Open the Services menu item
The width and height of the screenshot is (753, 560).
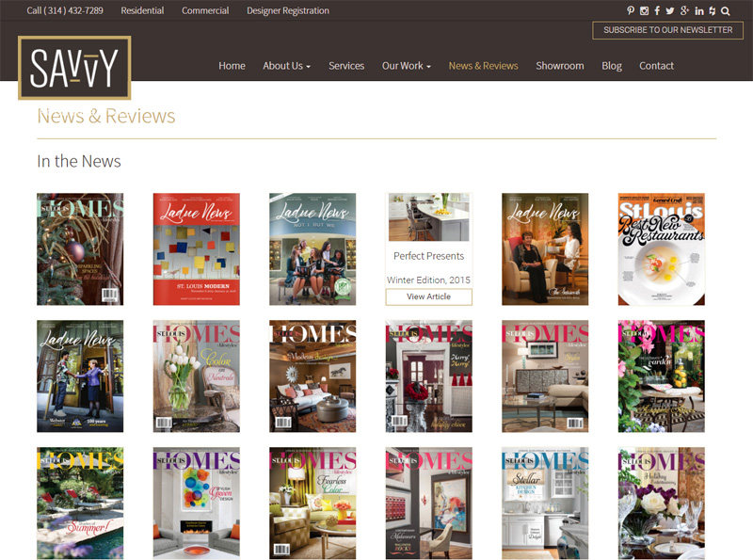click(346, 66)
